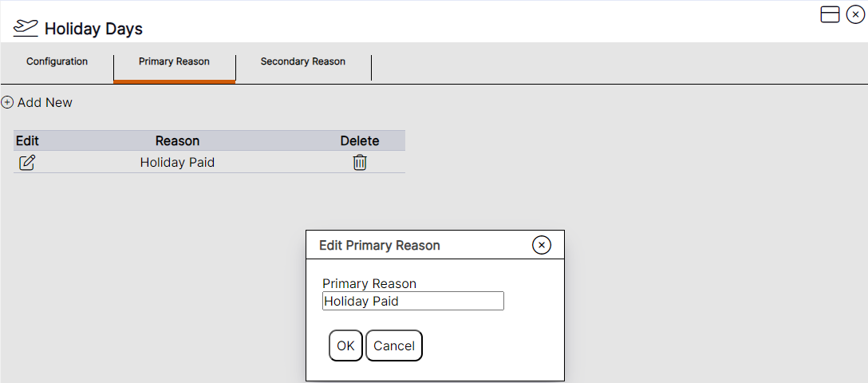Click the plus icon beside Add New
This screenshot has height=383, width=868.
7,102
